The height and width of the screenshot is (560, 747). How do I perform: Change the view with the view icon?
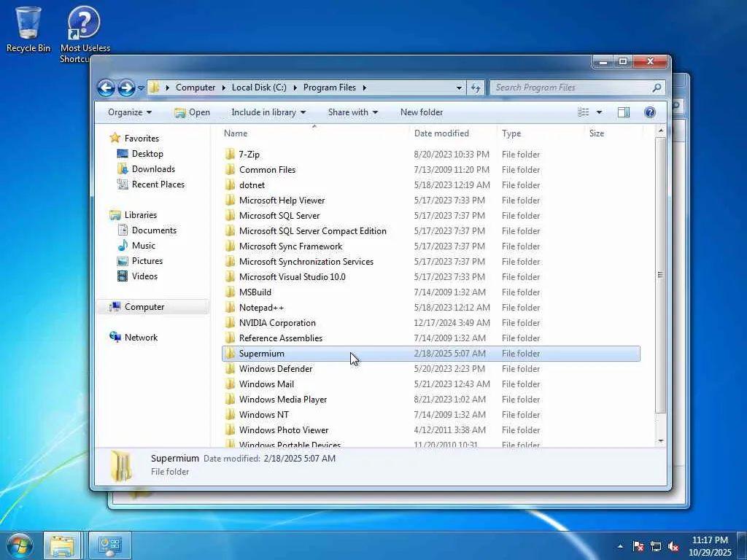coord(583,112)
